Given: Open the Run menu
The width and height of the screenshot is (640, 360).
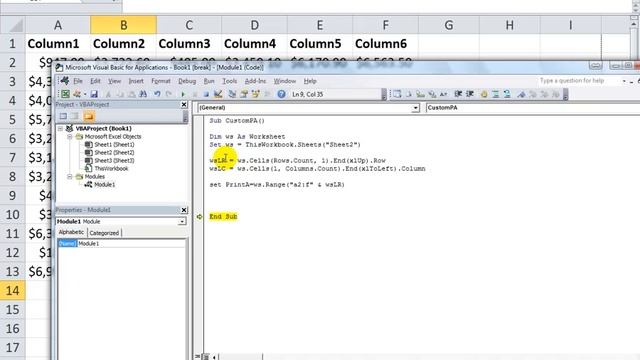Looking at the screenshot, I should pyautogui.click(x=209, y=81).
